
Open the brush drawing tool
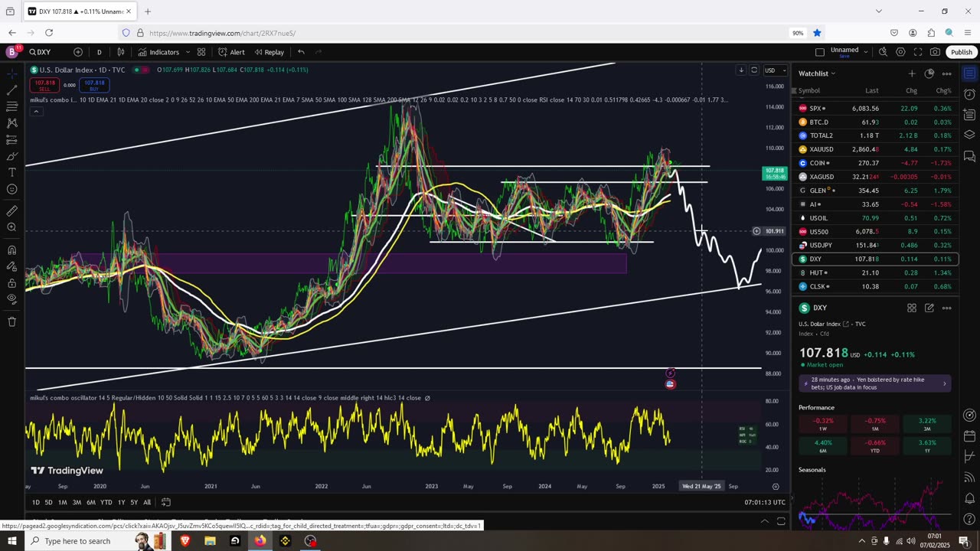11,156
